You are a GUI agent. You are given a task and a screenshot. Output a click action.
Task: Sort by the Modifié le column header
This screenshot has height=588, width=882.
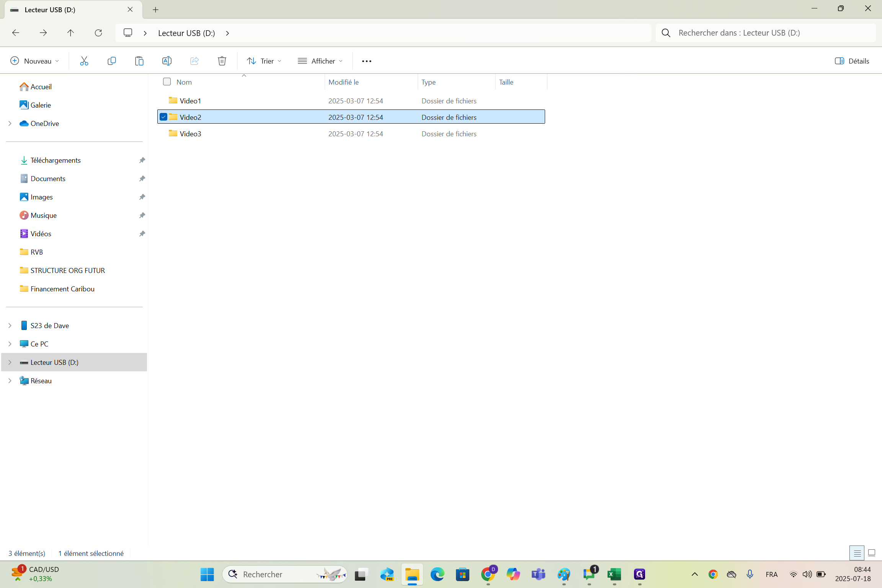pyautogui.click(x=343, y=82)
